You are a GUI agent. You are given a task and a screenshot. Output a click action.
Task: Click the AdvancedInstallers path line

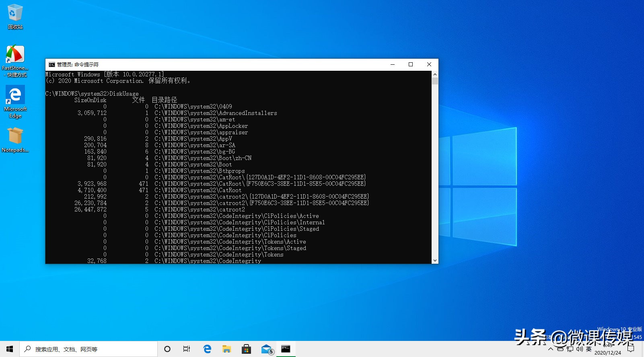click(x=216, y=113)
